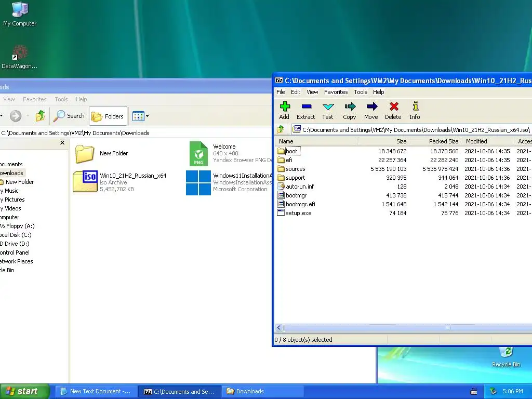Click the Forward arrow in Explorer toolbar
Image resolution: width=532 pixels, height=399 pixels.
click(x=16, y=116)
